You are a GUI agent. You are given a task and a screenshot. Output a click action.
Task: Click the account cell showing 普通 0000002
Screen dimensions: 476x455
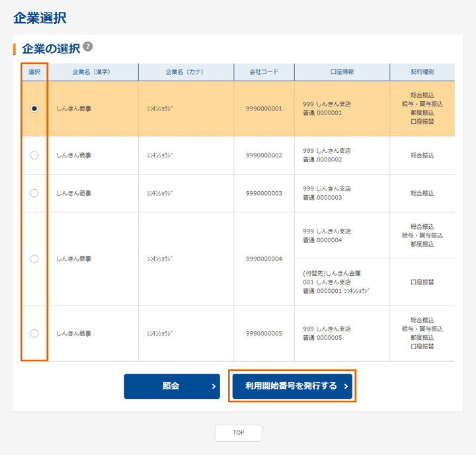pos(342,155)
